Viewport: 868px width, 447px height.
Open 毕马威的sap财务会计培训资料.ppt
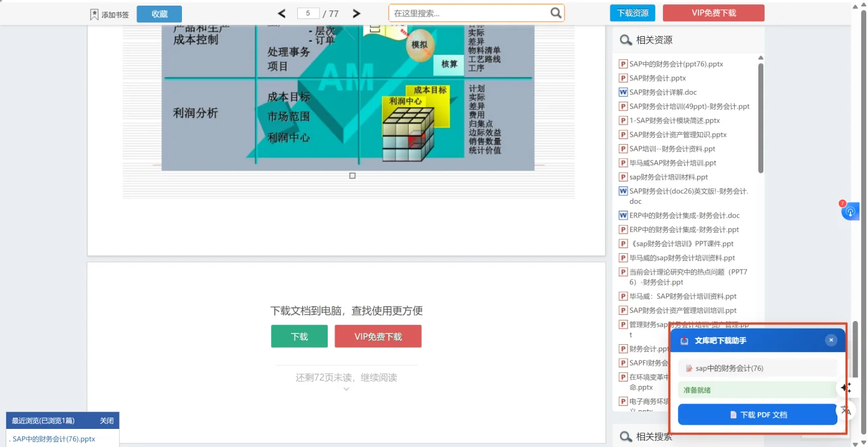click(682, 257)
